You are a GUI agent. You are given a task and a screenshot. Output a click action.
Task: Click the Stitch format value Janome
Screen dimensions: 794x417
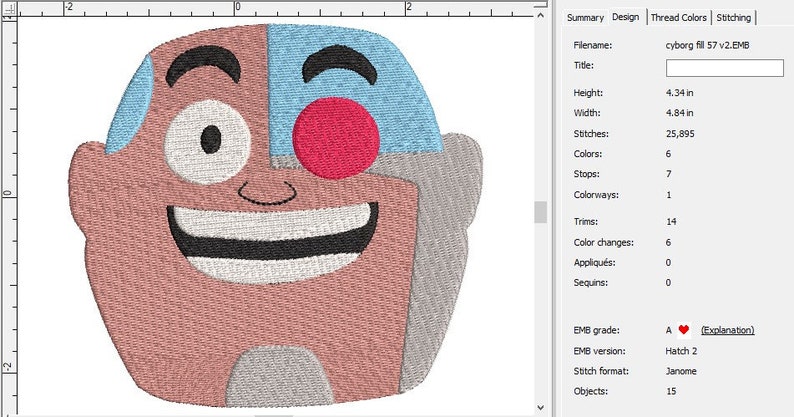(x=681, y=371)
